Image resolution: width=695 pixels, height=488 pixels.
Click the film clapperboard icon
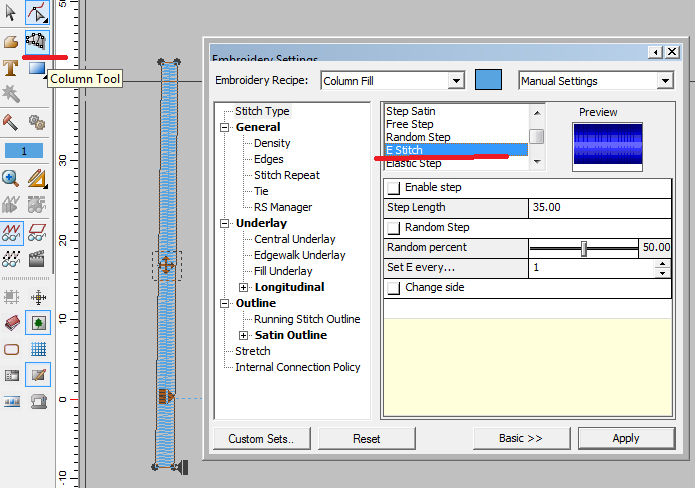point(38,258)
